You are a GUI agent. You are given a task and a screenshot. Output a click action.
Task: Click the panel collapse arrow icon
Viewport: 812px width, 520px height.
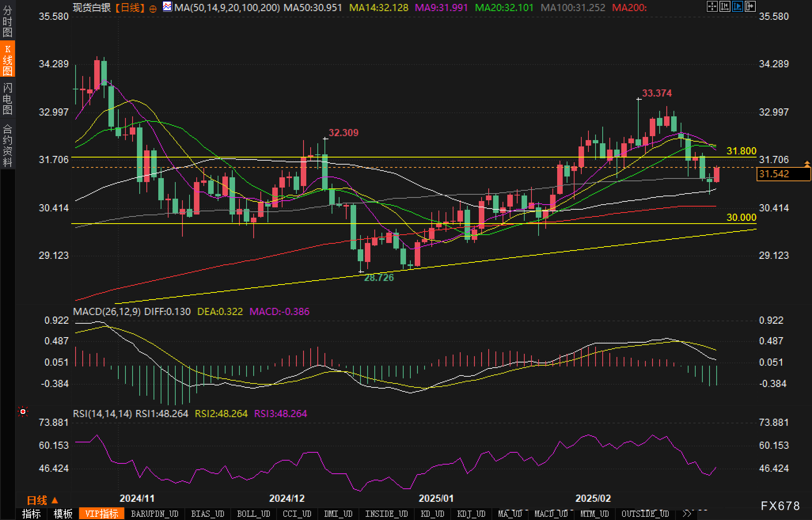[750, 6]
